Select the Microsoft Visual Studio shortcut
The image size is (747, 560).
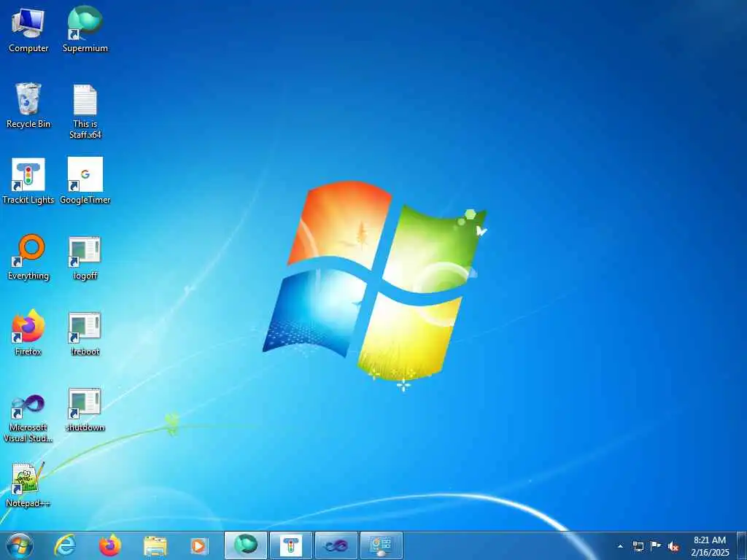pos(28,418)
